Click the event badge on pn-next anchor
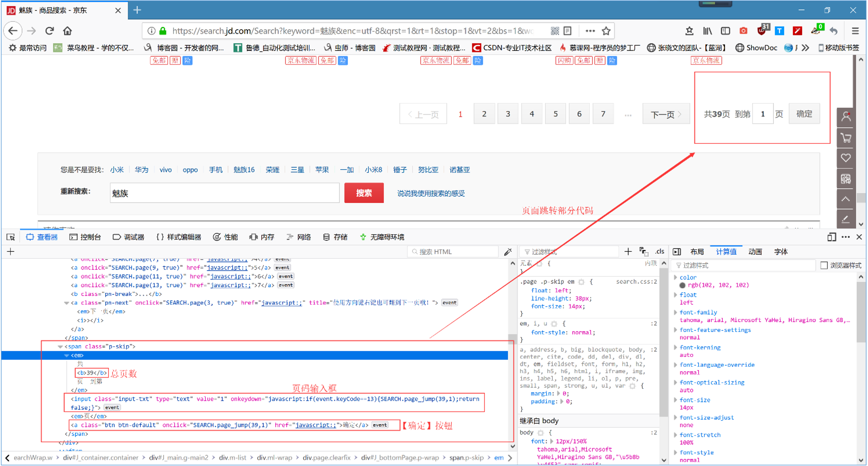Screen dimensions: 868x466 [x=449, y=302]
